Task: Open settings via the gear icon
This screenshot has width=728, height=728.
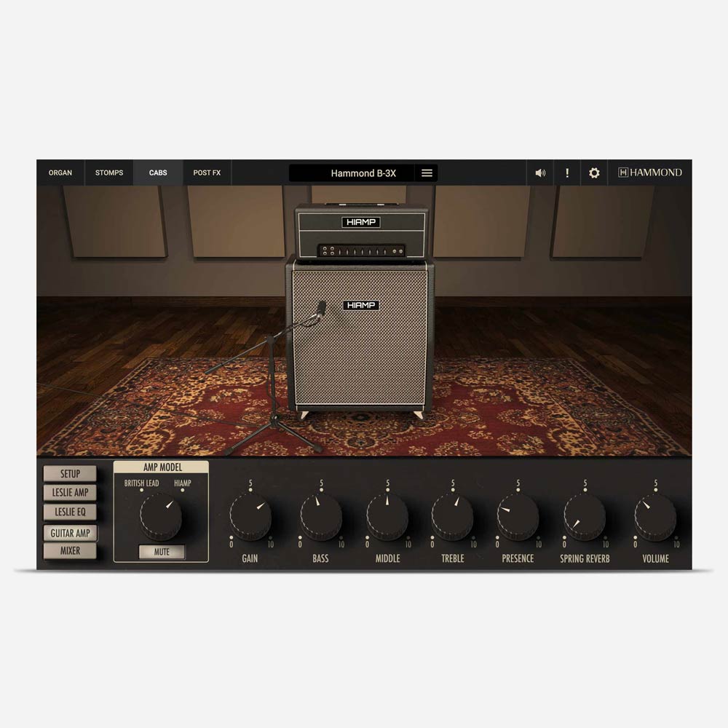Action: point(594,173)
